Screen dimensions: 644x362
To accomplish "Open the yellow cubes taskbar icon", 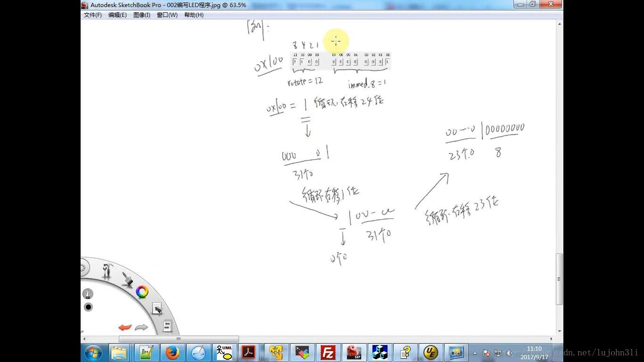I will pyautogui.click(x=276, y=353).
